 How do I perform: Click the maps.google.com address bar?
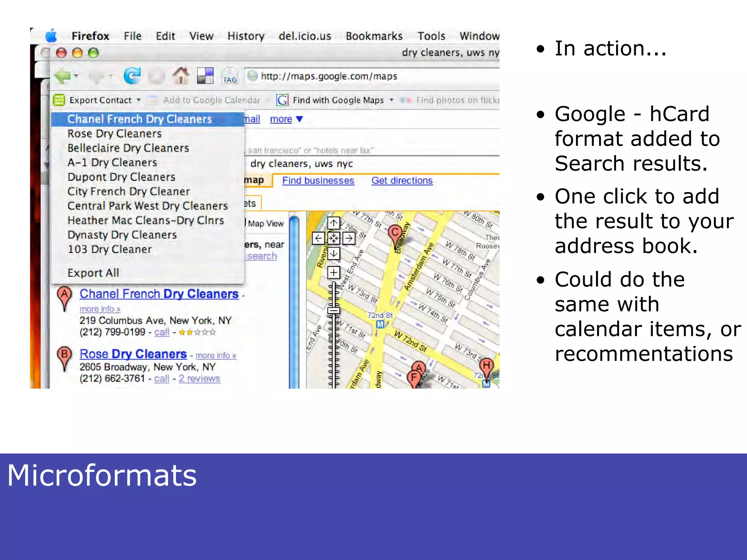[365, 76]
